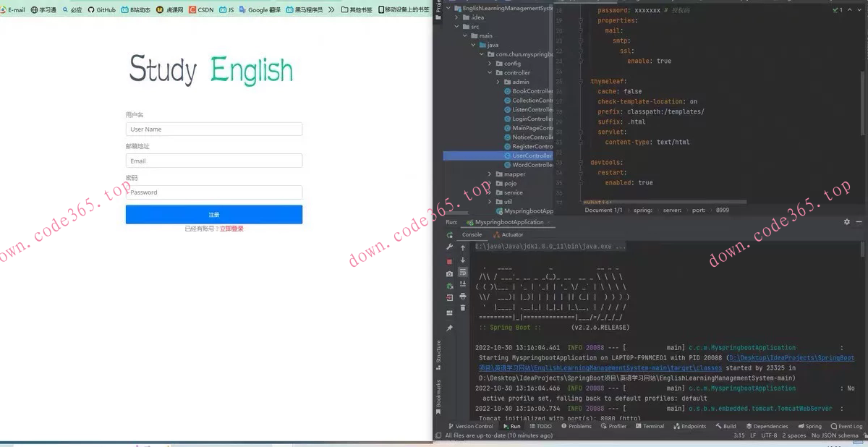Pin the Run tab with pin icon
This screenshot has height=447, width=868.
click(450, 328)
